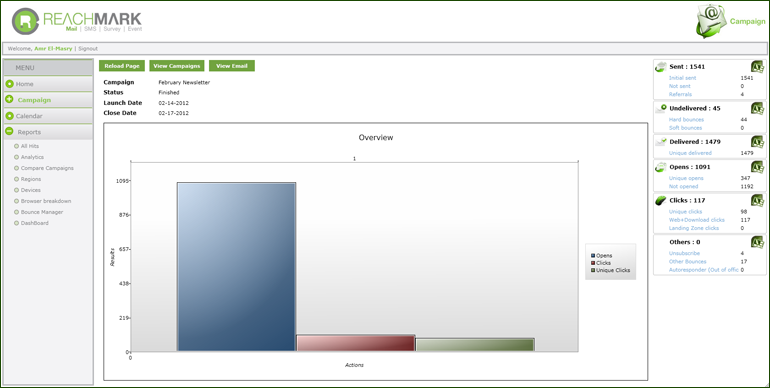
Task: Open Landing Zone clicks link
Action: coord(694,228)
